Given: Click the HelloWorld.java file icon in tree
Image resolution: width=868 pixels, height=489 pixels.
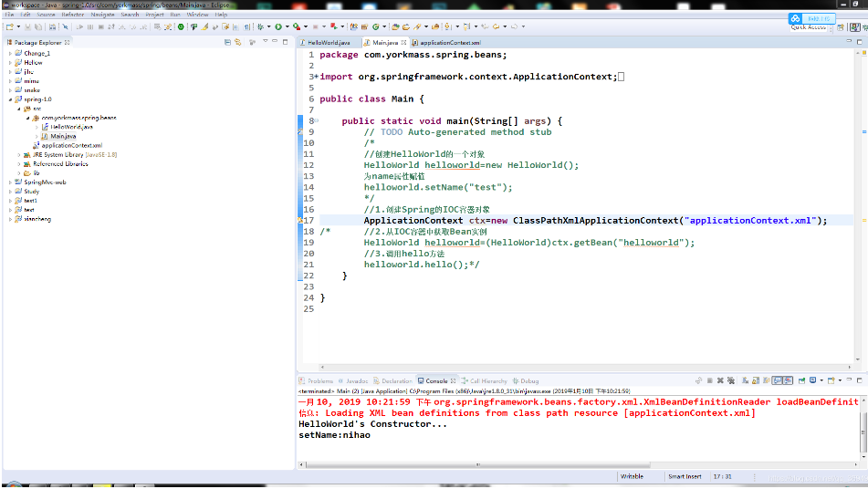Looking at the screenshot, I should [x=45, y=127].
